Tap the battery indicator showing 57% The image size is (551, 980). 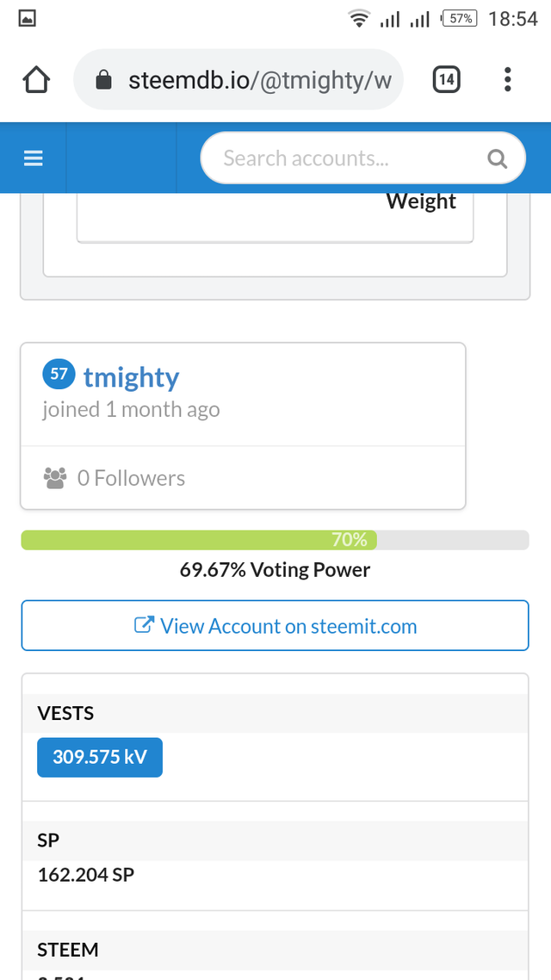[459, 18]
